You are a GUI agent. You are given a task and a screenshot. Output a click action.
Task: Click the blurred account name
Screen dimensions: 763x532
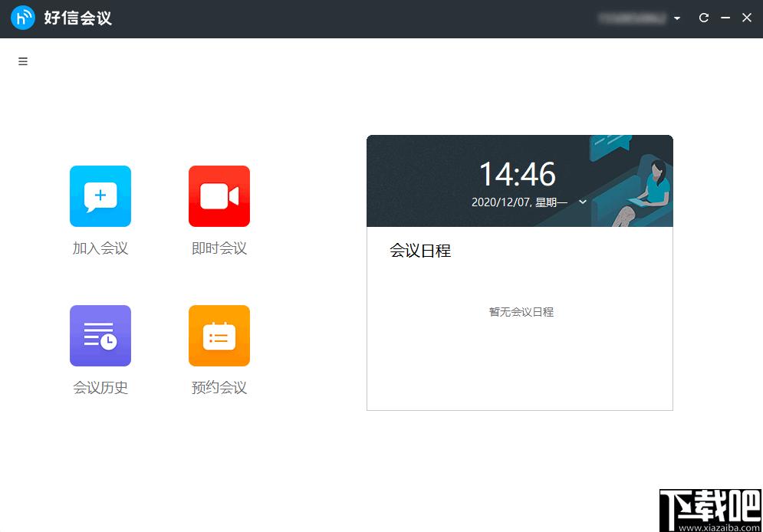click(632, 18)
